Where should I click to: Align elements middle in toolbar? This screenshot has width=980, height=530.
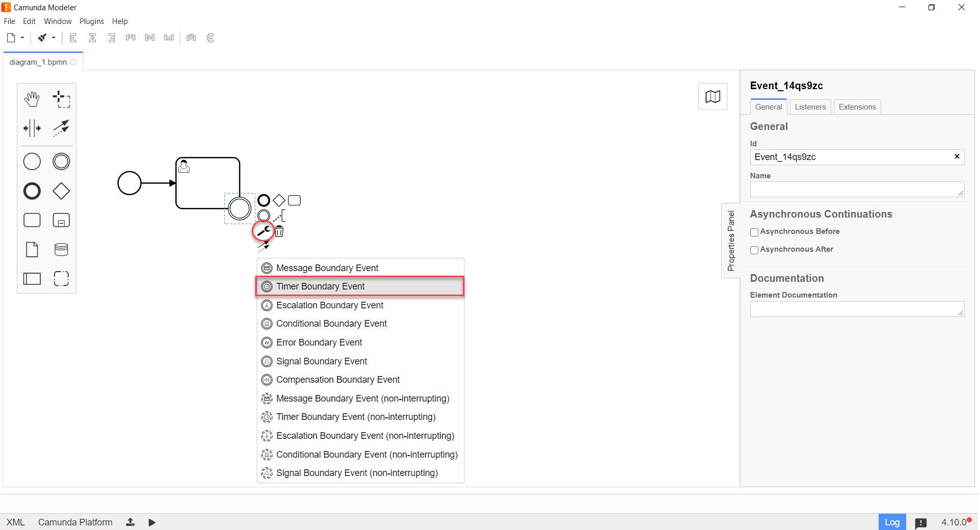tap(150, 38)
